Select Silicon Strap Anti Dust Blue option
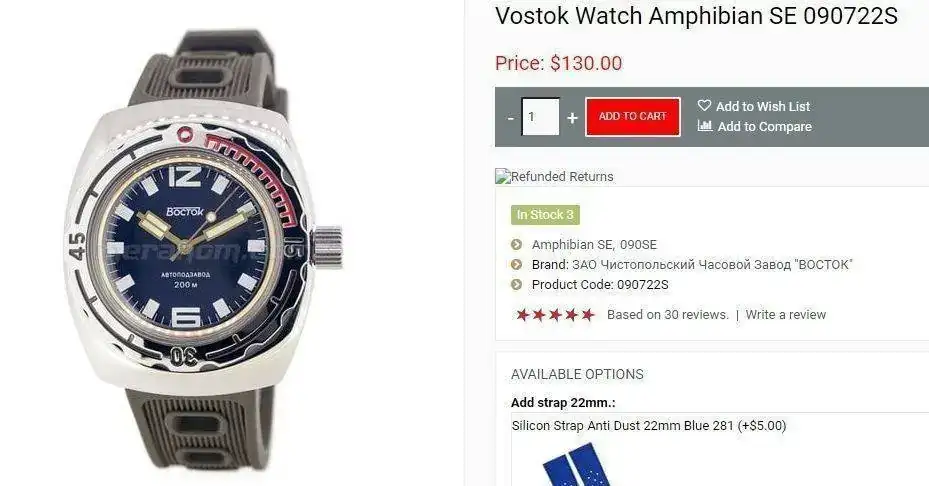Viewport: 929px width, 486px height. point(649,426)
